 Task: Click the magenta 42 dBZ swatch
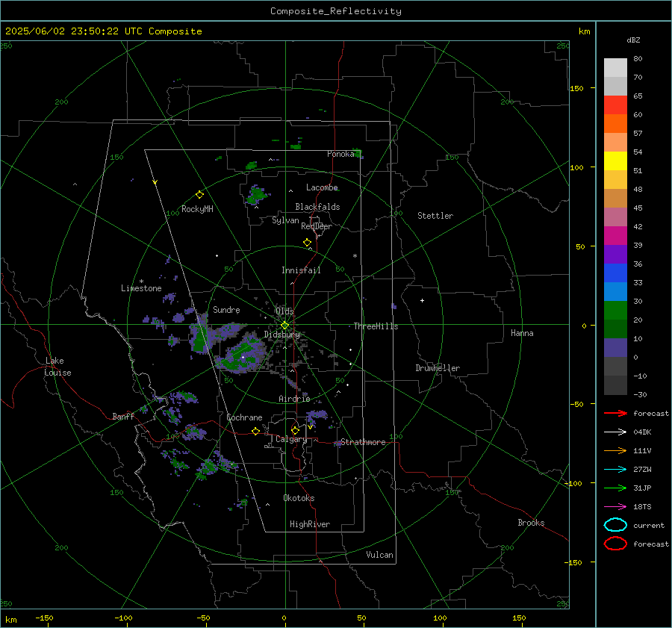tap(615, 235)
